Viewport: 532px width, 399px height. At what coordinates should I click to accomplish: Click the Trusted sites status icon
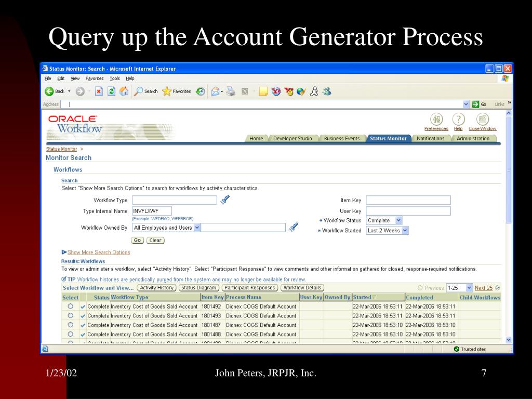coord(456,349)
